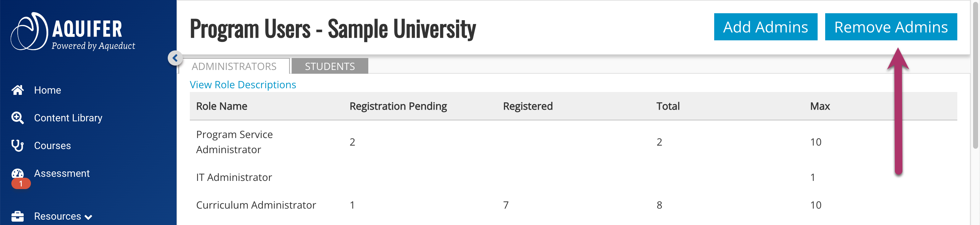Click the Role Name column header

[222, 106]
